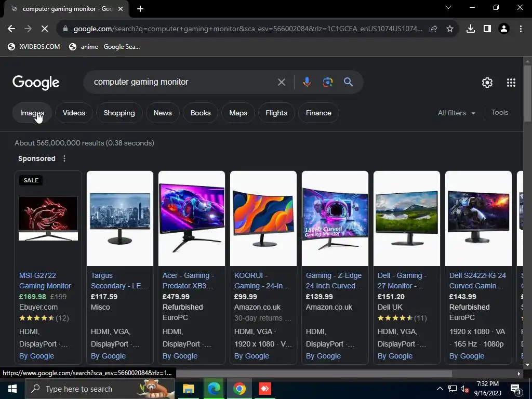Screen dimensions: 532x399
Task: Click the magnifier search button
Action: coord(348,82)
